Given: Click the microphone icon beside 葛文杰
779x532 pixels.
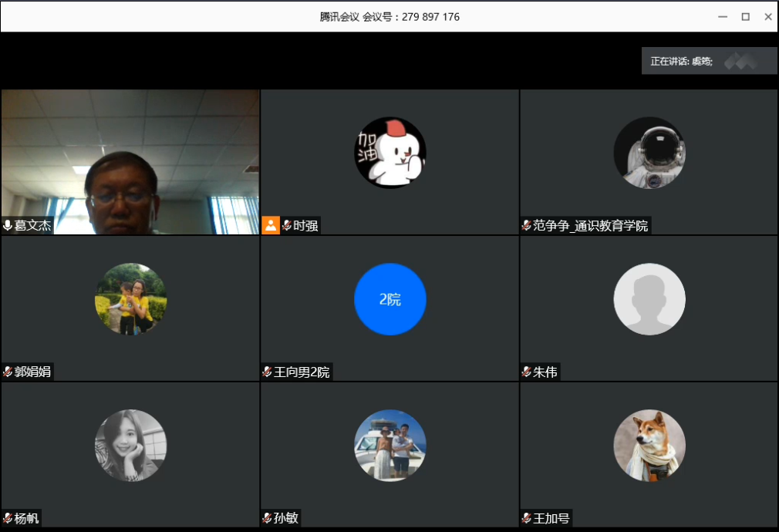Looking at the screenshot, I should coord(8,225).
